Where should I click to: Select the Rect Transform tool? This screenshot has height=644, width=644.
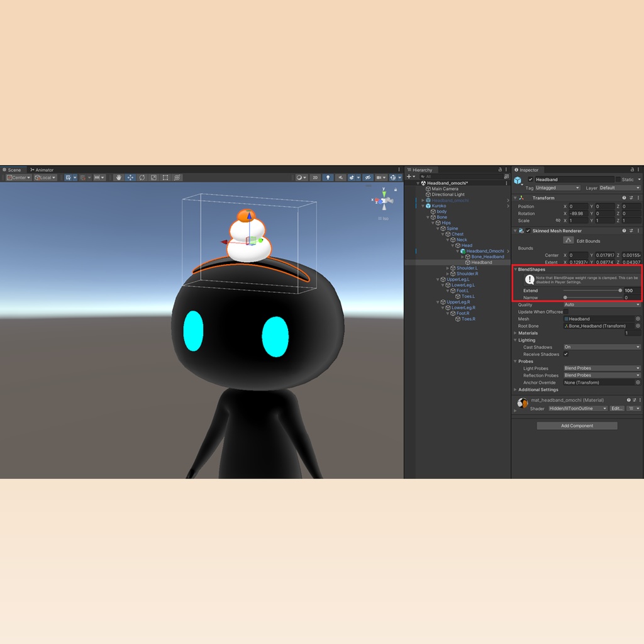click(x=165, y=177)
